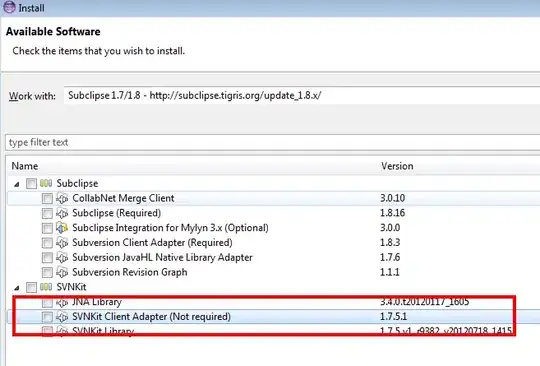The width and height of the screenshot is (540, 366).
Task: Click version value 3.0.0
Action: [390, 228]
